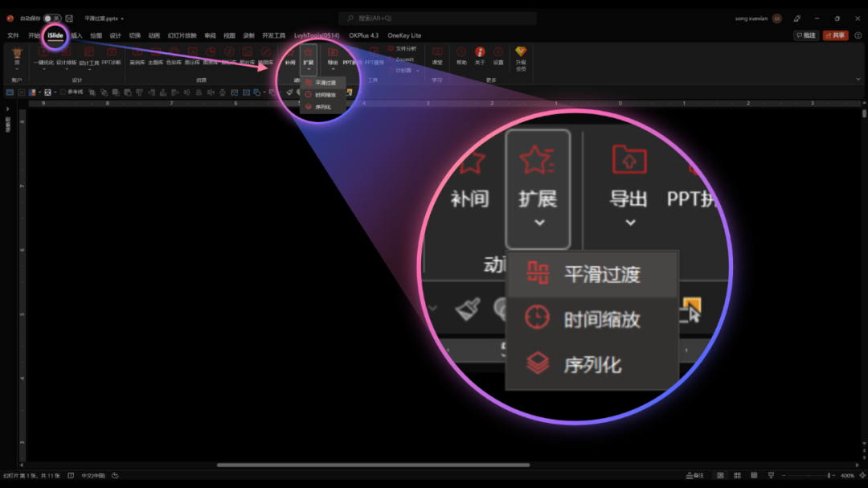Toggle the 备注 notes button
Viewport: 868px width, 488px height.
point(694,475)
